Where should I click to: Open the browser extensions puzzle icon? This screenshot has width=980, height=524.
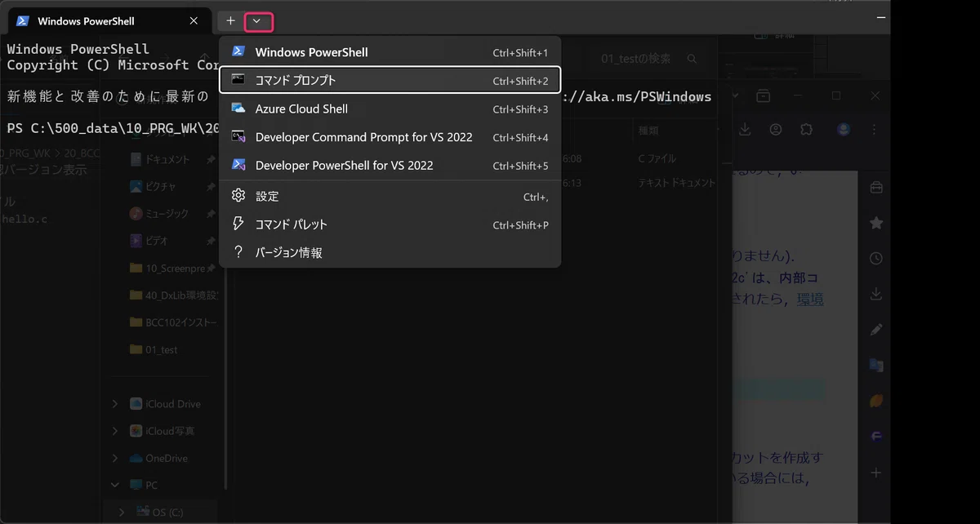807,129
